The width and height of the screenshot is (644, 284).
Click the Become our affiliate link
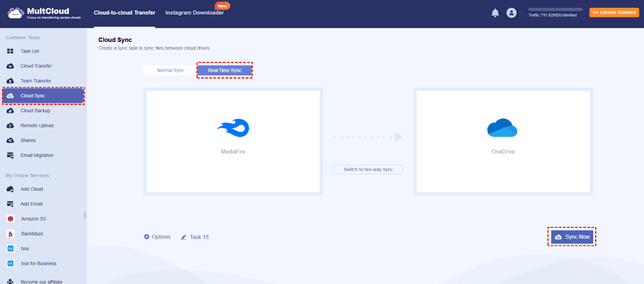click(41, 281)
